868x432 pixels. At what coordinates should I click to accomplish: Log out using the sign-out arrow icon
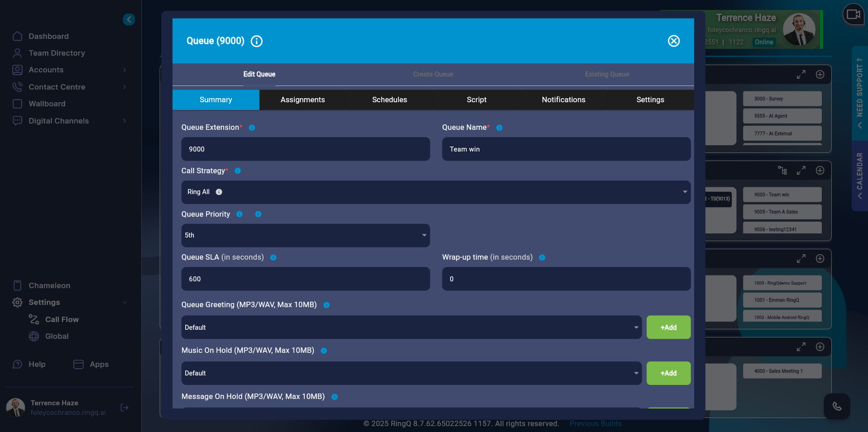tap(124, 408)
